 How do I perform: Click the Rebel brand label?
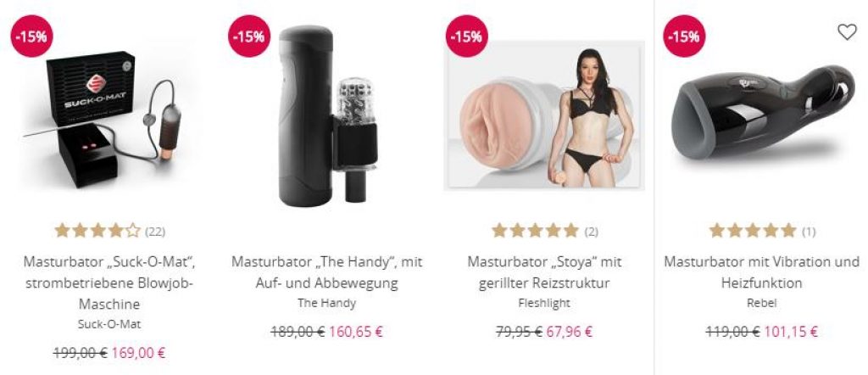tap(762, 303)
